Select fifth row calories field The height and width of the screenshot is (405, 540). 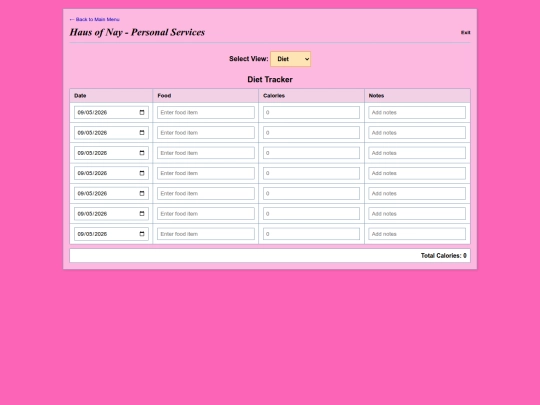[311, 194]
